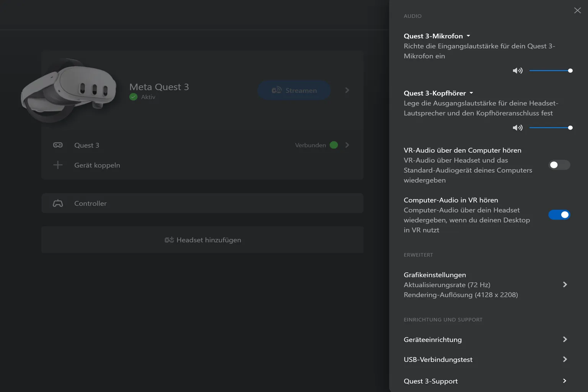
Task: Click the AUDIO section heading
Action: click(x=413, y=16)
